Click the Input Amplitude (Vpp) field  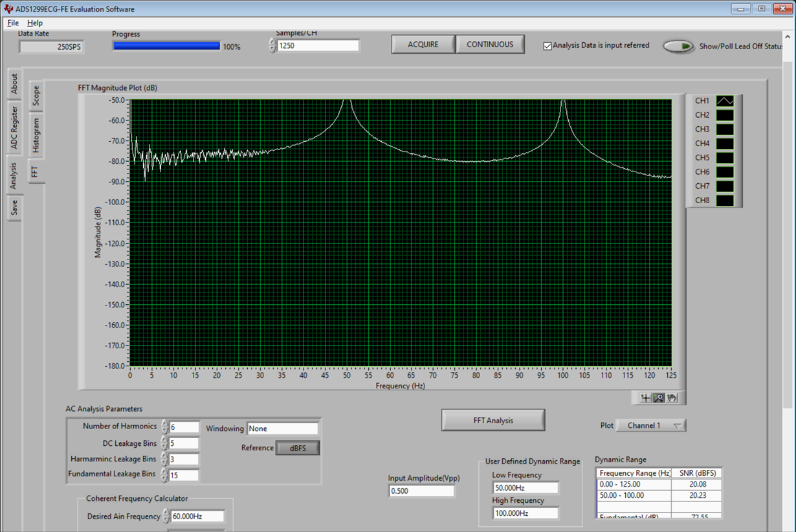tap(421, 491)
